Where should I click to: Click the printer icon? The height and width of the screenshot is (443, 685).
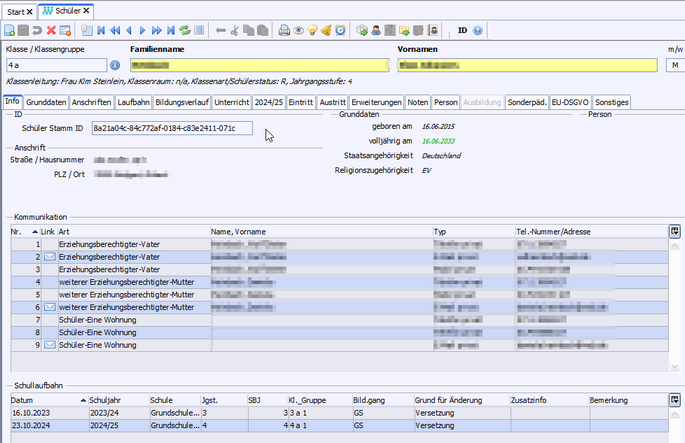point(285,31)
